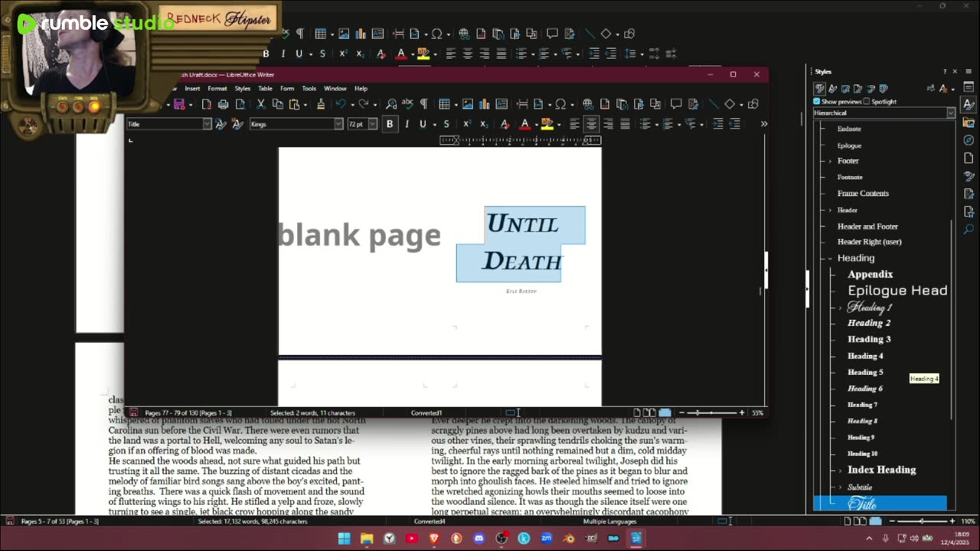980x551 pixels.
Task: Collapse Heading node in Styles tree
Action: [x=830, y=259]
